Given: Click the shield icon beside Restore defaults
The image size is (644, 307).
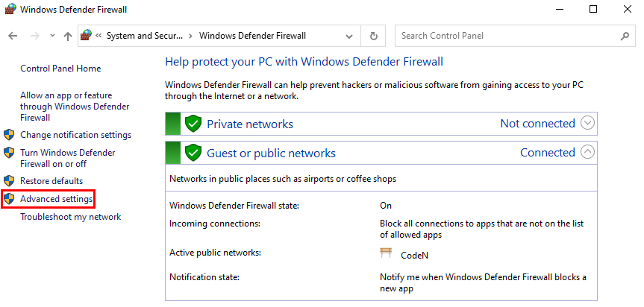Looking at the screenshot, I should [x=10, y=181].
